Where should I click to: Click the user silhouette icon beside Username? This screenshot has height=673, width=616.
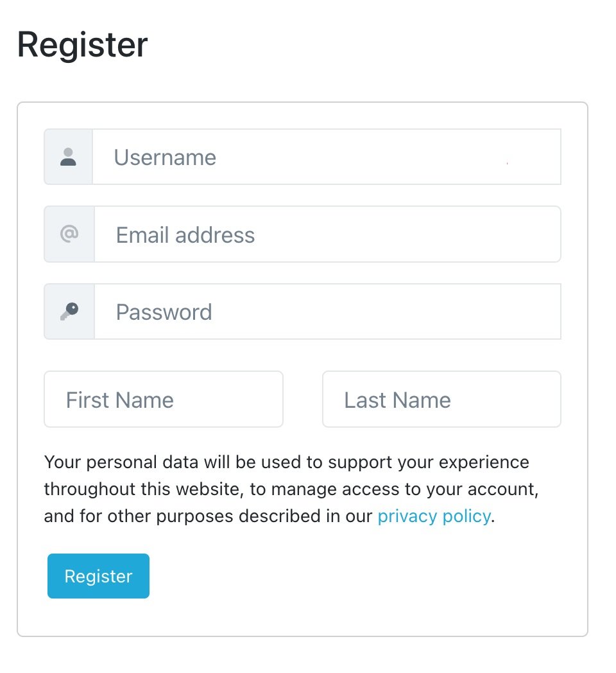[x=68, y=157]
